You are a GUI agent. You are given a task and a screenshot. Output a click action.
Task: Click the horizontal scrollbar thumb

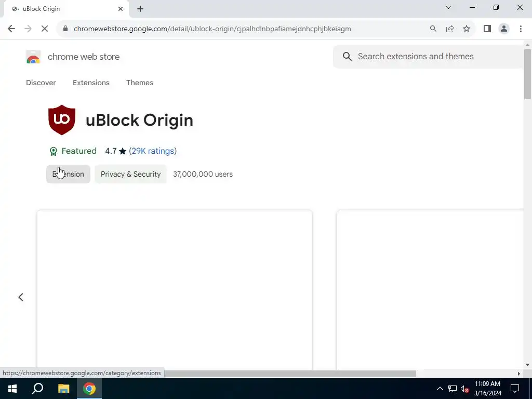point(290,374)
